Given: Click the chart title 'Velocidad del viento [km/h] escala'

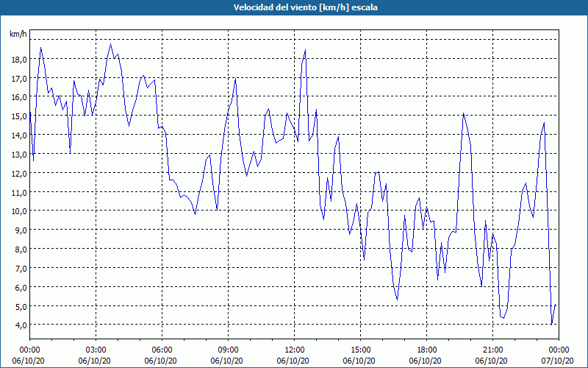Looking at the screenshot, I should coord(305,7).
